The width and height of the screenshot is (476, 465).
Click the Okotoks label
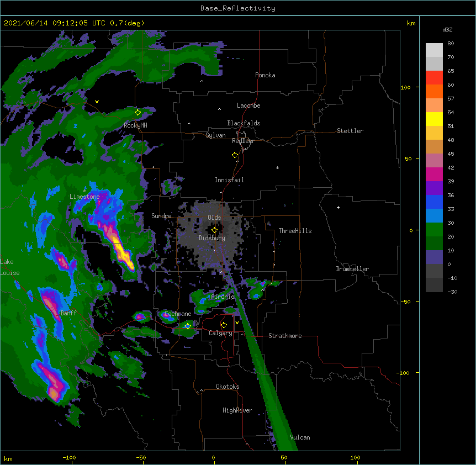[228, 387]
